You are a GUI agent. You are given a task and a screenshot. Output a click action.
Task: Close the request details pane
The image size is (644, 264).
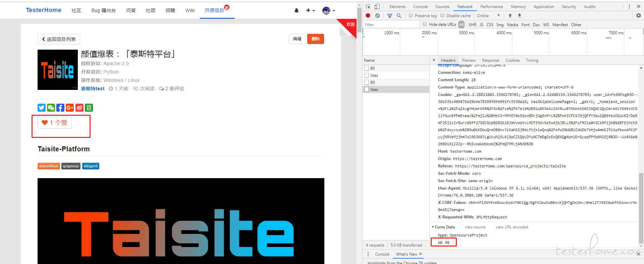[x=434, y=60]
